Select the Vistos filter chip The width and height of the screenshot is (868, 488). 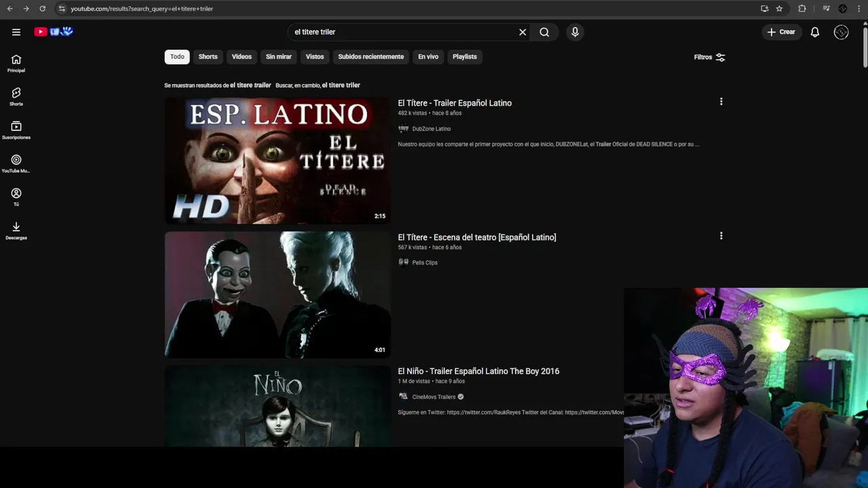point(315,57)
